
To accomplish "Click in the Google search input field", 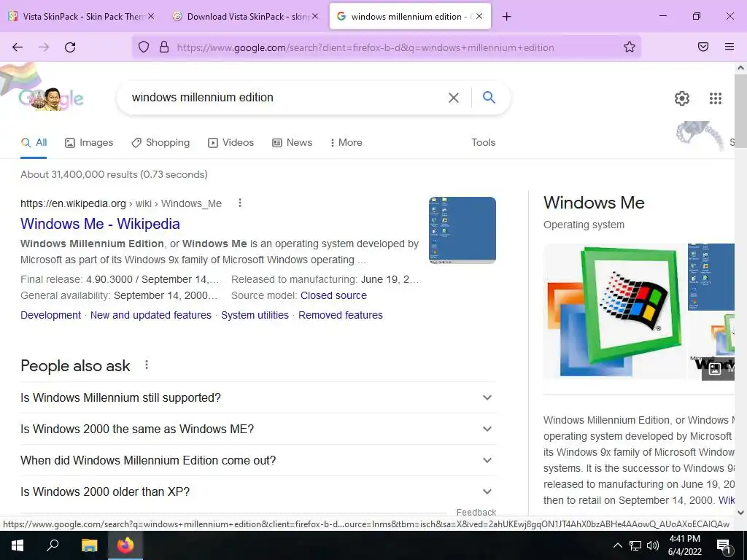I will click(286, 98).
